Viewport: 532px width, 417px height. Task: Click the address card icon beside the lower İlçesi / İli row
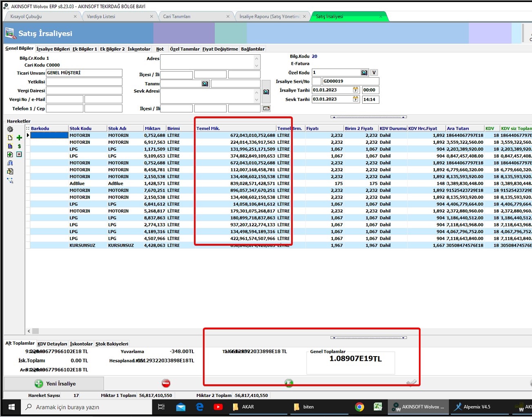266,108
